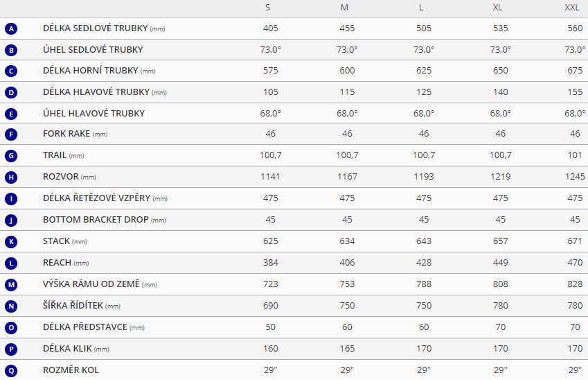This screenshot has height=380, width=588.
Task: Click the E icon next to ÚHEL HLAVOVÉ TRUBKY
Action: click(x=11, y=114)
